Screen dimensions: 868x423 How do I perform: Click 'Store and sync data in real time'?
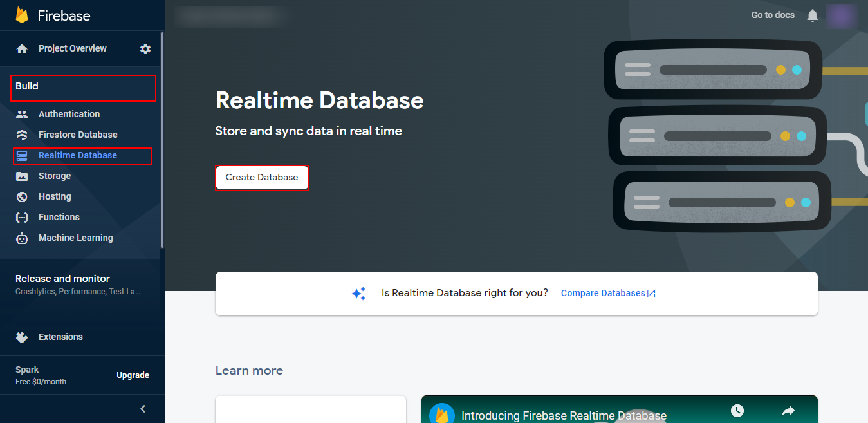coord(309,131)
